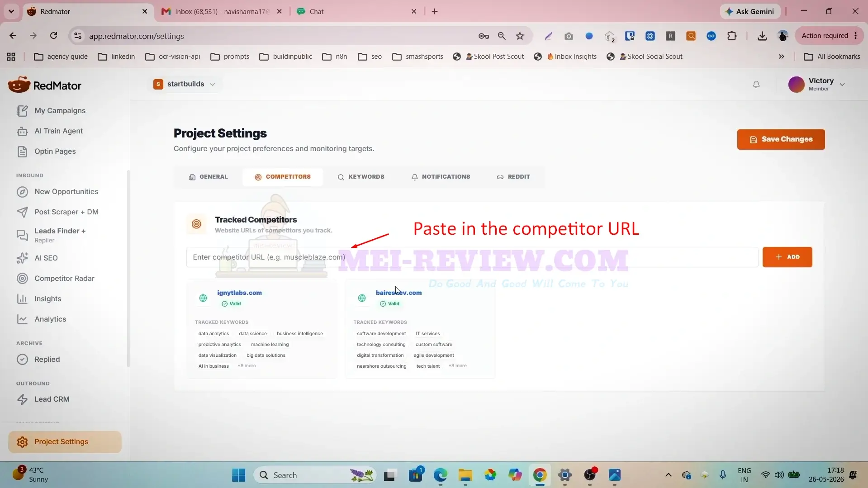The height and width of the screenshot is (488, 868).
Task: Switch to the Notifications tab
Action: pyautogui.click(x=441, y=177)
